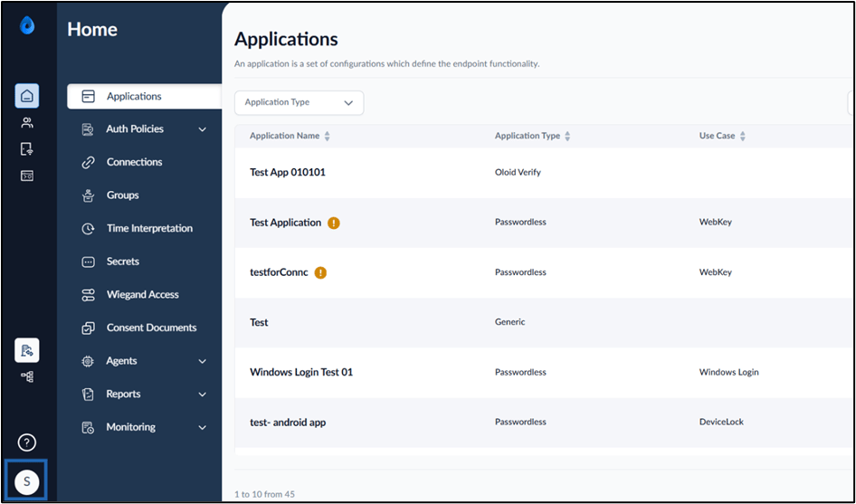Viewport: 856px width, 504px height.
Task: Open the Test Application row name
Action: click(x=286, y=223)
